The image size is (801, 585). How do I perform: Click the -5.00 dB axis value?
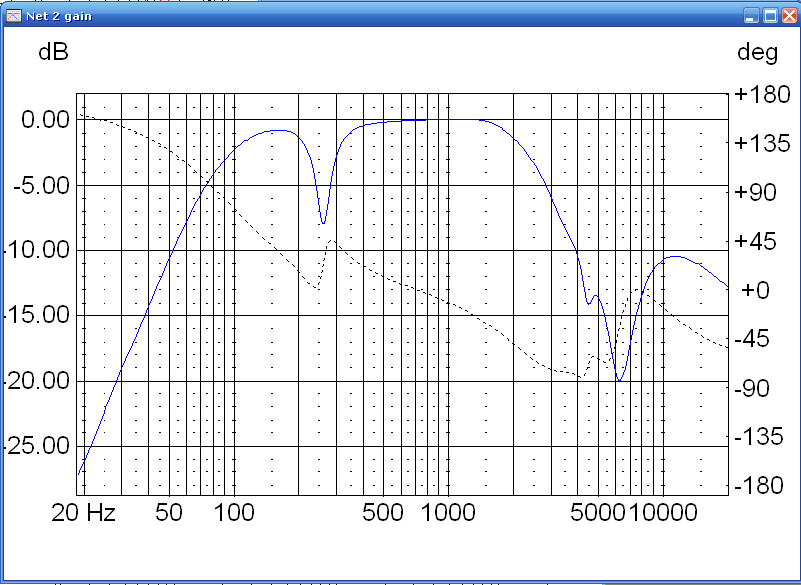(41, 185)
